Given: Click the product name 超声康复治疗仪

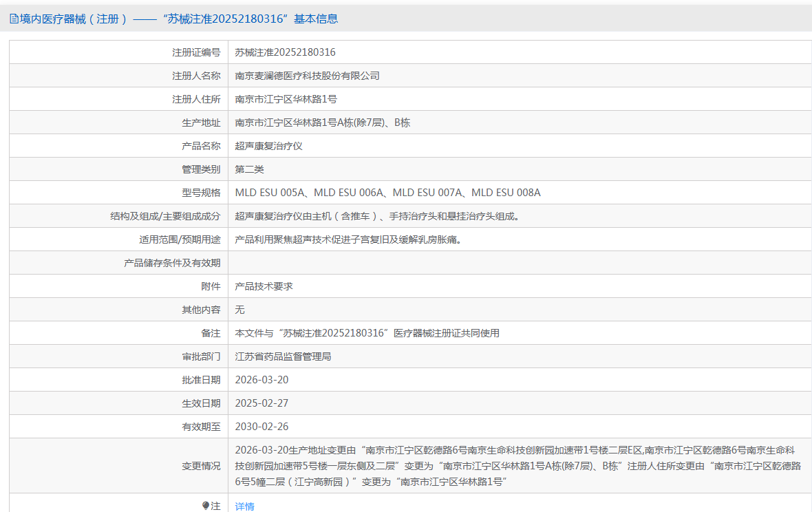Looking at the screenshot, I should pos(269,146).
